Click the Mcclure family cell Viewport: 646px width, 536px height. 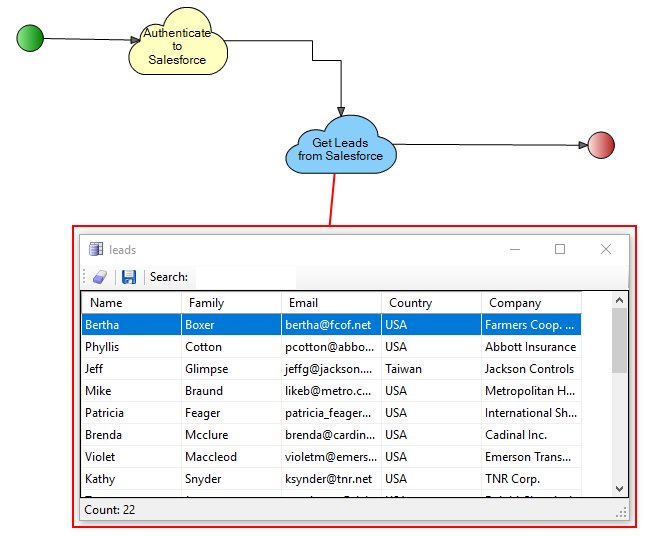point(232,435)
